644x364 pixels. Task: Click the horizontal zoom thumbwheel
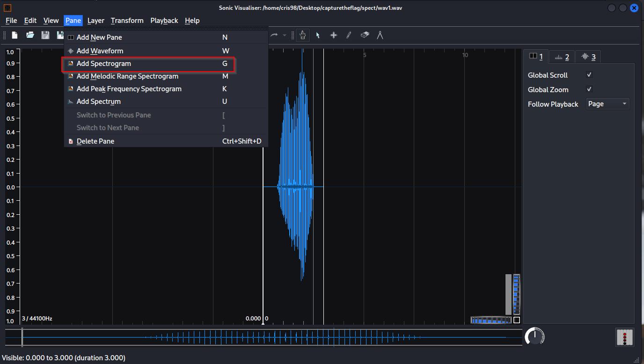tap(491, 320)
